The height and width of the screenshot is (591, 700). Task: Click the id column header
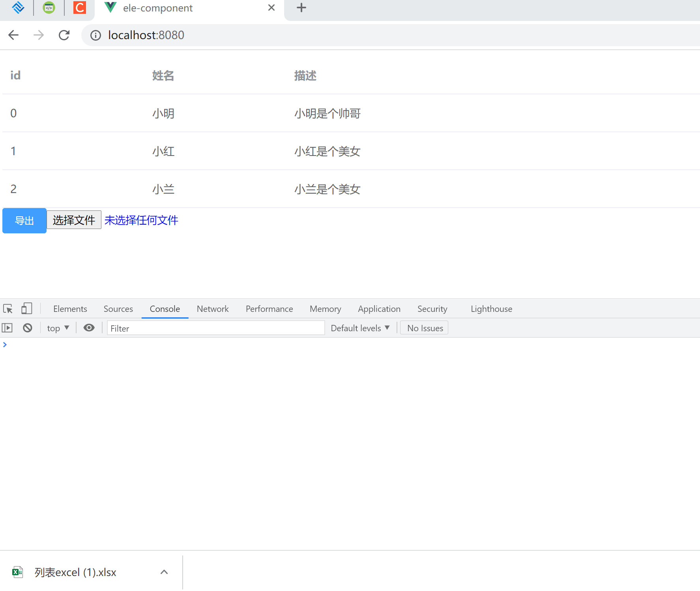(15, 75)
